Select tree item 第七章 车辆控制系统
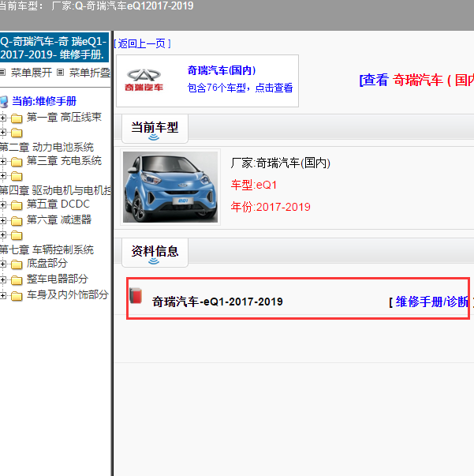474x476 pixels. 47,249
